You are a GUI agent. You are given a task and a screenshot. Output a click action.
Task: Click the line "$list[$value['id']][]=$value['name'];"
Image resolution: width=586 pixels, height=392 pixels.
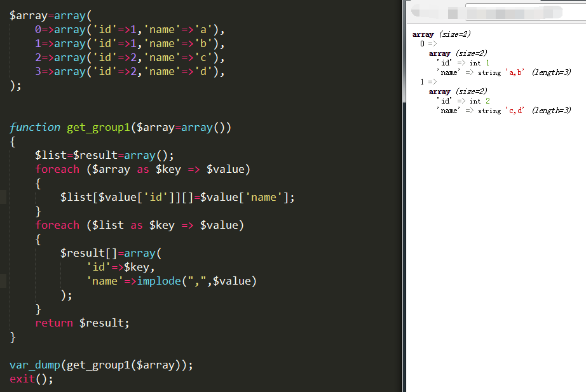coord(177,198)
